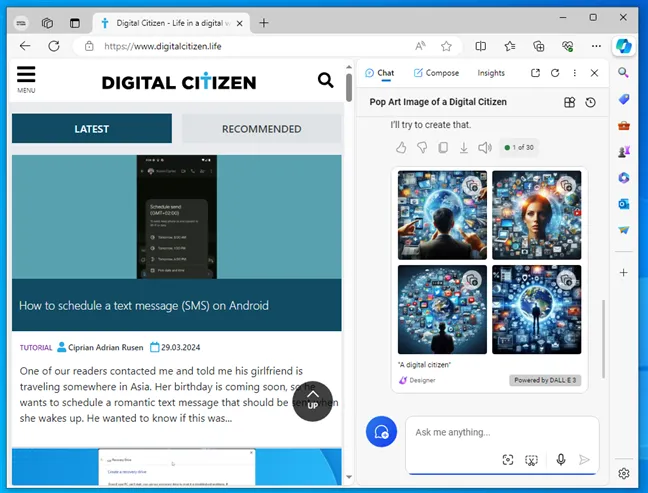Open the Copilot sidebar icon

[x=623, y=46]
